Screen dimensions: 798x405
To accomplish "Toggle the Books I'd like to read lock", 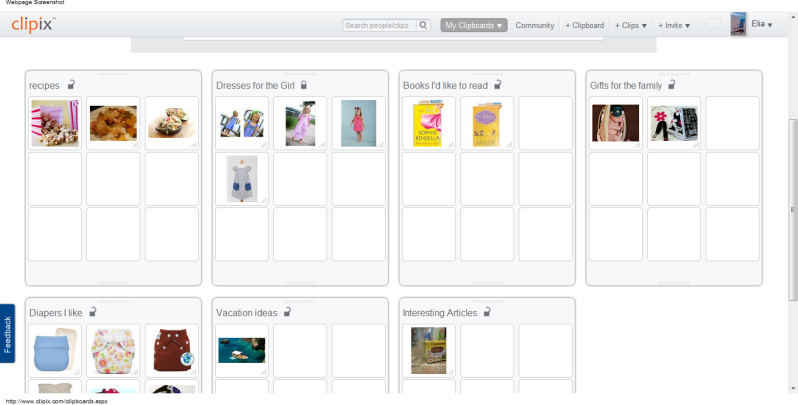I will (498, 84).
